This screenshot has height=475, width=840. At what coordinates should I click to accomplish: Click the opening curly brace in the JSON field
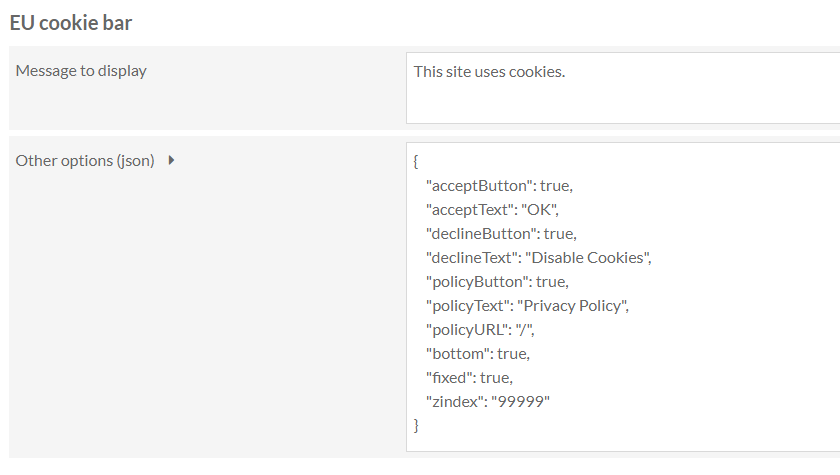(416, 161)
